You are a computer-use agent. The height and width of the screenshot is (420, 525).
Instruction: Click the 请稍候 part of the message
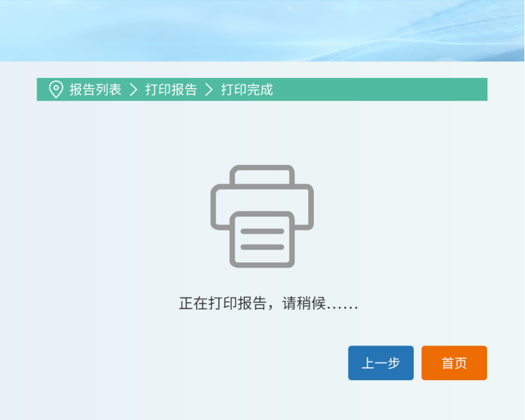pyautogui.click(x=304, y=304)
